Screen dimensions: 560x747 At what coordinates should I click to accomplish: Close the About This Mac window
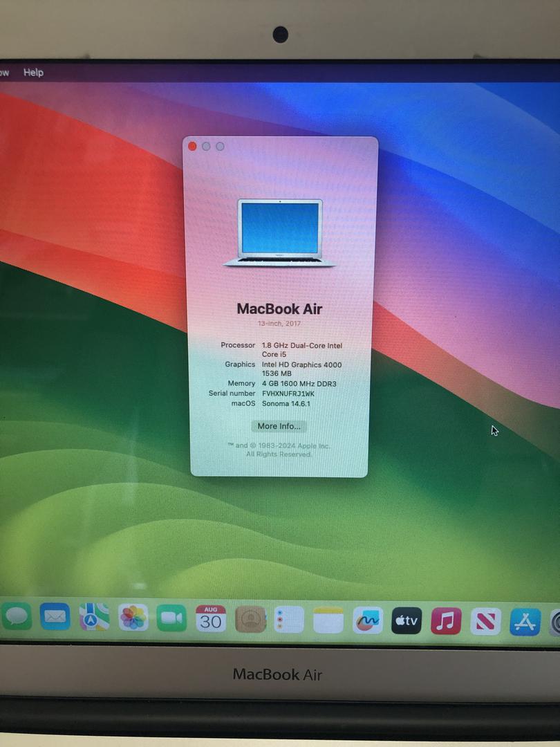tap(192, 146)
